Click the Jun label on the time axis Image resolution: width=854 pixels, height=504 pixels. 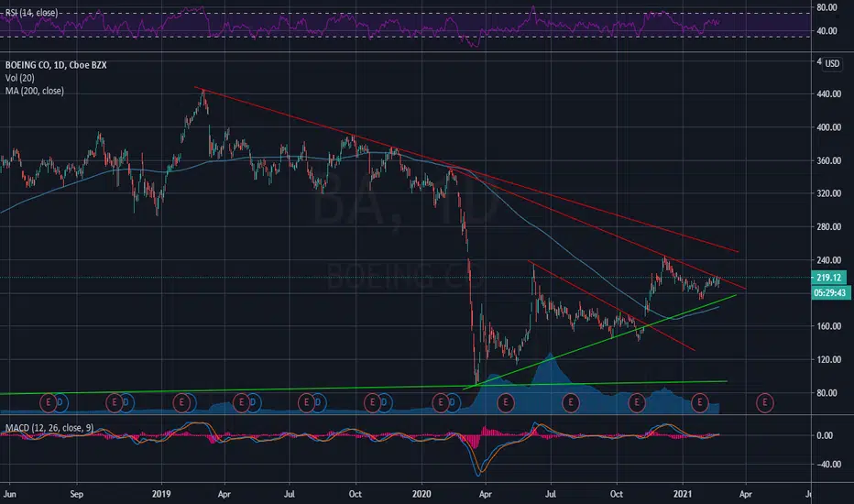[9, 494]
